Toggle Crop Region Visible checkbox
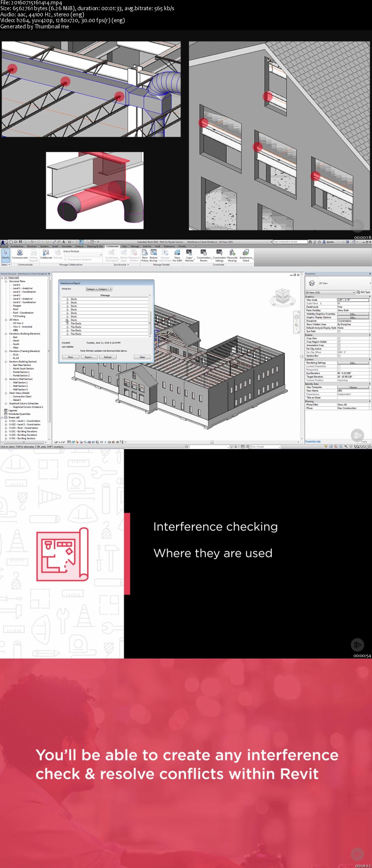This screenshot has height=868, width=372. tap(339, 342)
